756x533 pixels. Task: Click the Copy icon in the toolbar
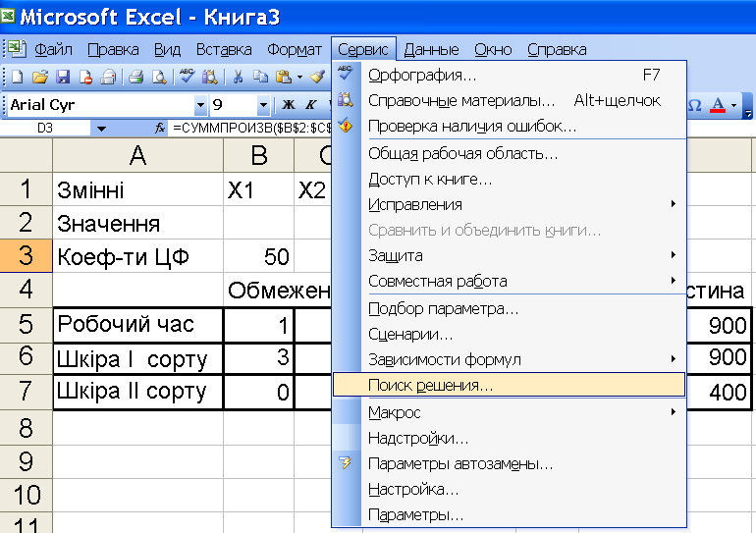(x=261, y=78)
